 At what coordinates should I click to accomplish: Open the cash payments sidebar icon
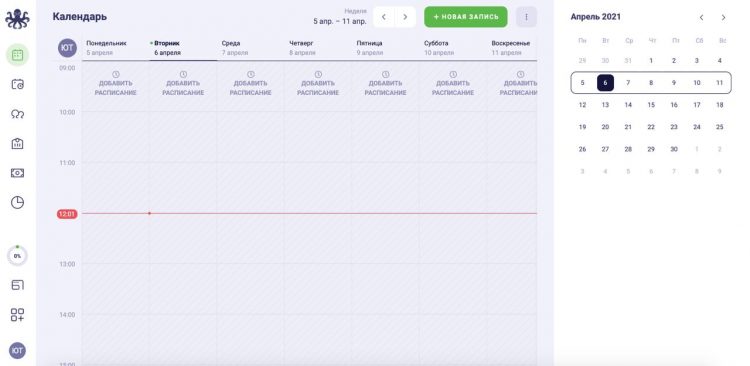click(17, 173)
